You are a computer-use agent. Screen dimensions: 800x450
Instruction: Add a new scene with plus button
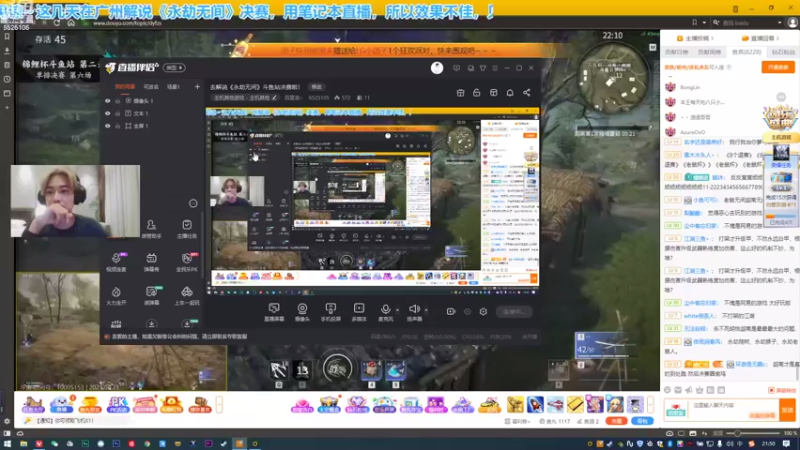197,87
